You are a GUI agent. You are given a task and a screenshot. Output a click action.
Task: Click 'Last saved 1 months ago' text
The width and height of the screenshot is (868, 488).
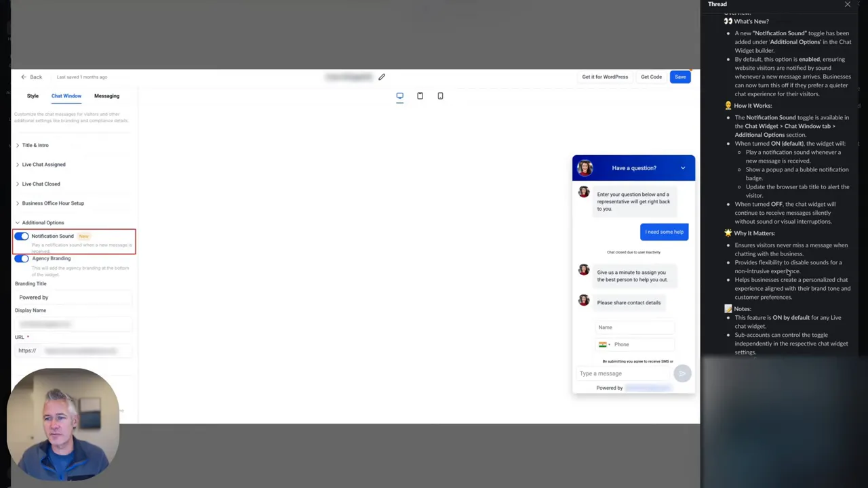(x=82, y=77)
